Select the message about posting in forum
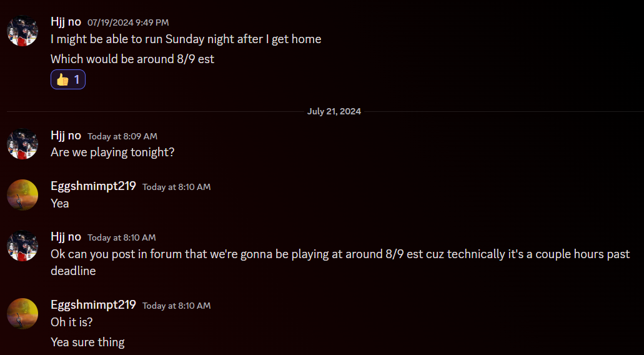The width and height of the screenshot is (644, 355). pyautogui.click(x=340, y=262)
